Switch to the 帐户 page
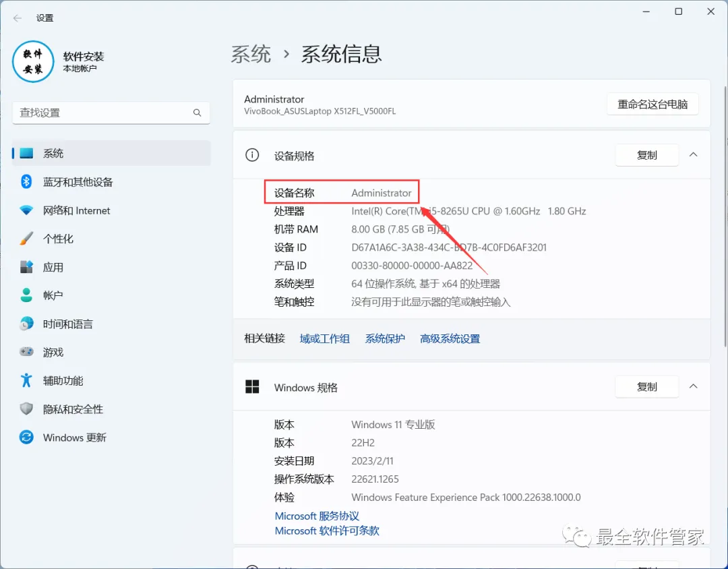Viewport: 728px width, 569px height. [111, 295]
